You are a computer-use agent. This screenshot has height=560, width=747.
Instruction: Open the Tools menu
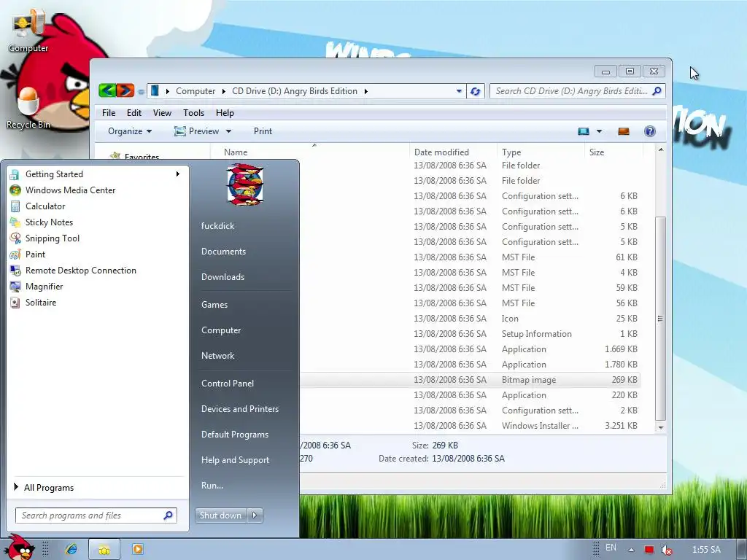pos(193,113)
